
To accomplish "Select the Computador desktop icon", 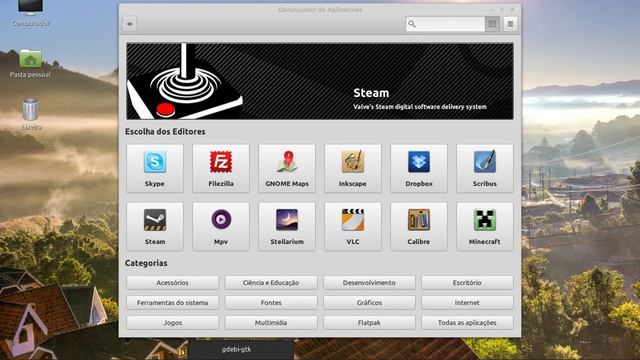I will point(31,12).
